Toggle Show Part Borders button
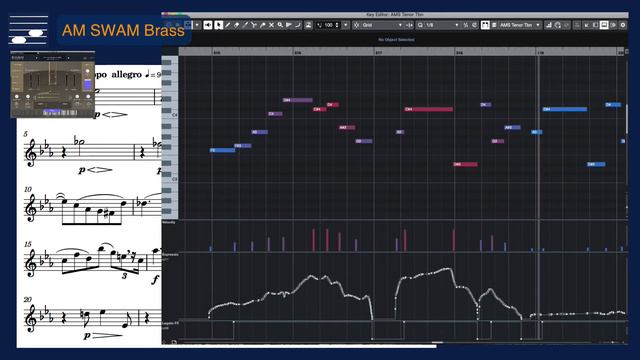The image size is (640, 360). tap(485, 25)
